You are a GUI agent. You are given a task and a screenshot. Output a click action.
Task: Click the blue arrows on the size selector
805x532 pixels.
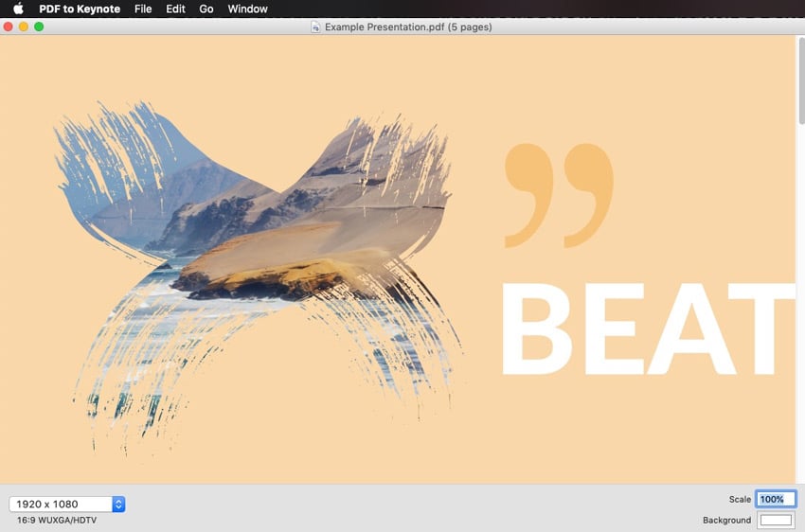click(x=118, y=504)
